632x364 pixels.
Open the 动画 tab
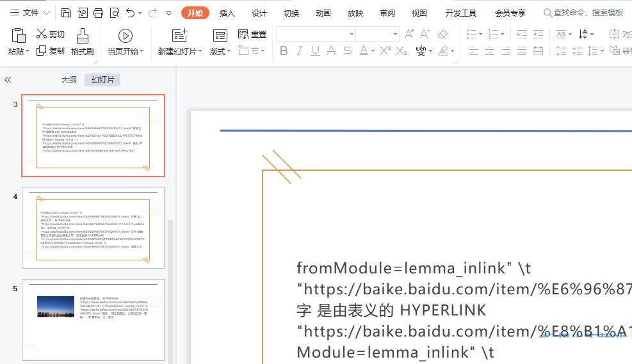323,13
